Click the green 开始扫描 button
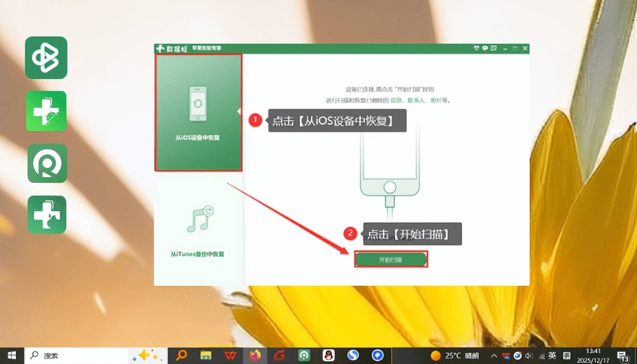 tap(391, 259)
